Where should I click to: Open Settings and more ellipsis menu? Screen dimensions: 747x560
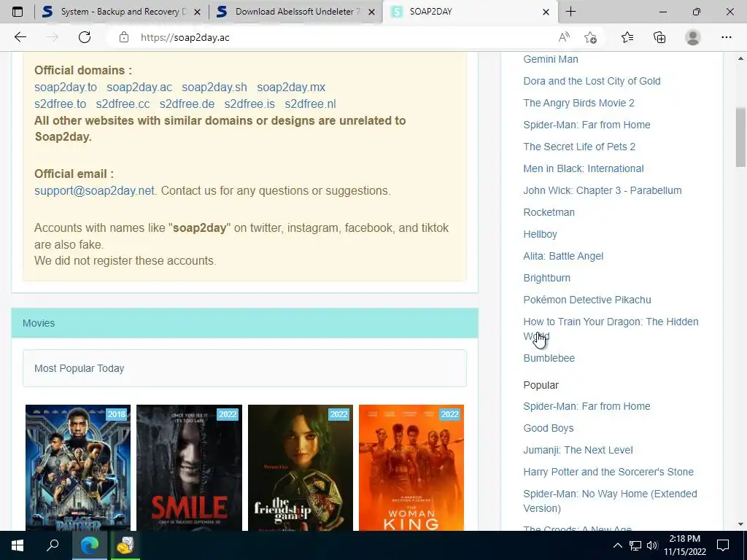coord(726,37)
